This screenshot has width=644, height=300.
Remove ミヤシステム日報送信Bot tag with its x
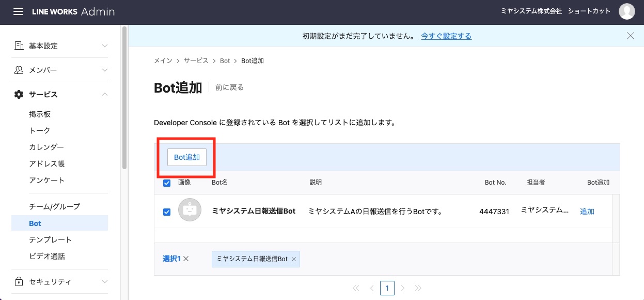294,259
